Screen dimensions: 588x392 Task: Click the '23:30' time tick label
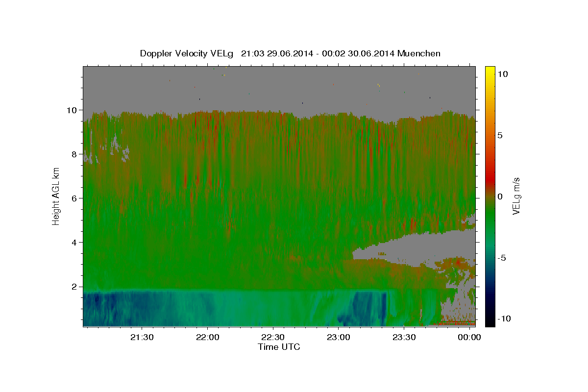coord(404,338)
